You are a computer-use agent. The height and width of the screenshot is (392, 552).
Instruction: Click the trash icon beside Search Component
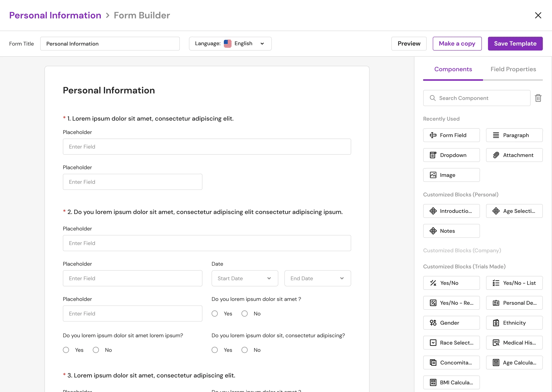click(x=538, y=98)
